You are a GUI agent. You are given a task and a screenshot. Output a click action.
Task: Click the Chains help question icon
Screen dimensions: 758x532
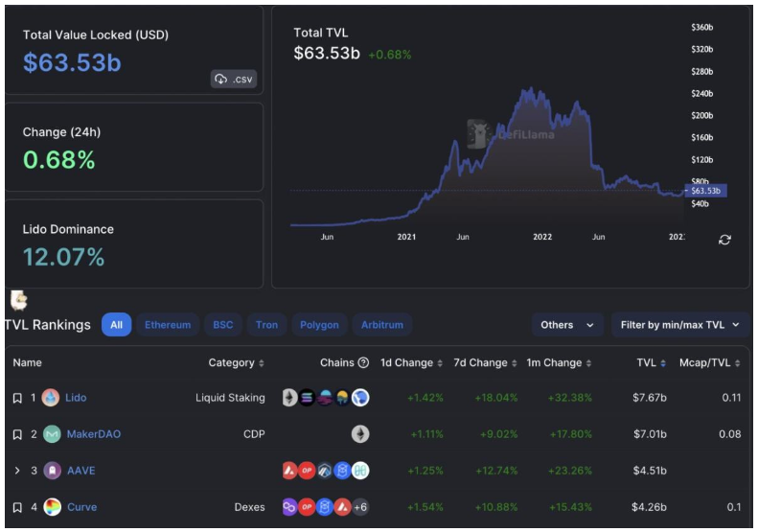pos(363,362)
